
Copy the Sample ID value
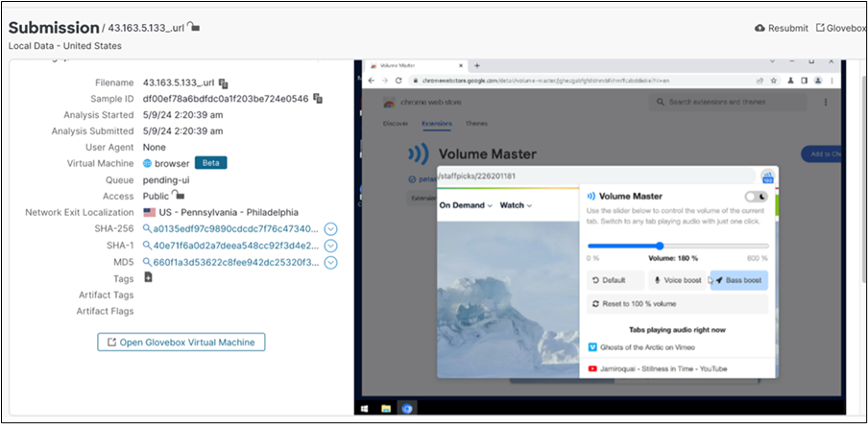[x=318, y=99]
